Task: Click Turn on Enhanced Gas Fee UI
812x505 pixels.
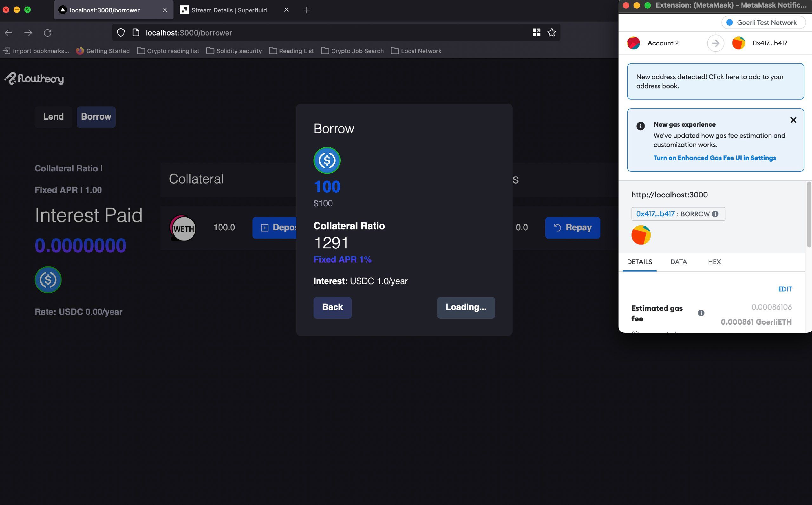Action: pyautogui.click(x=715, y=158)
